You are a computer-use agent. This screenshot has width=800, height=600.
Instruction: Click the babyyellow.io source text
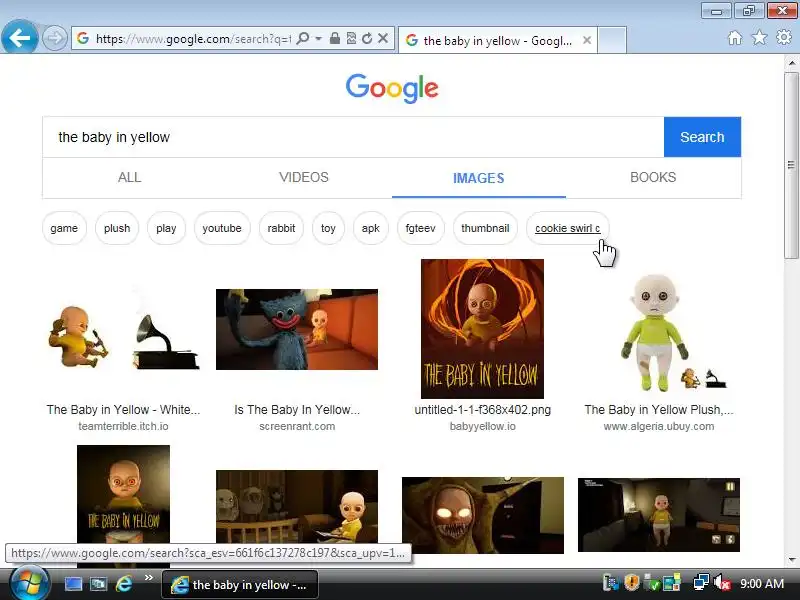[483, 427]
